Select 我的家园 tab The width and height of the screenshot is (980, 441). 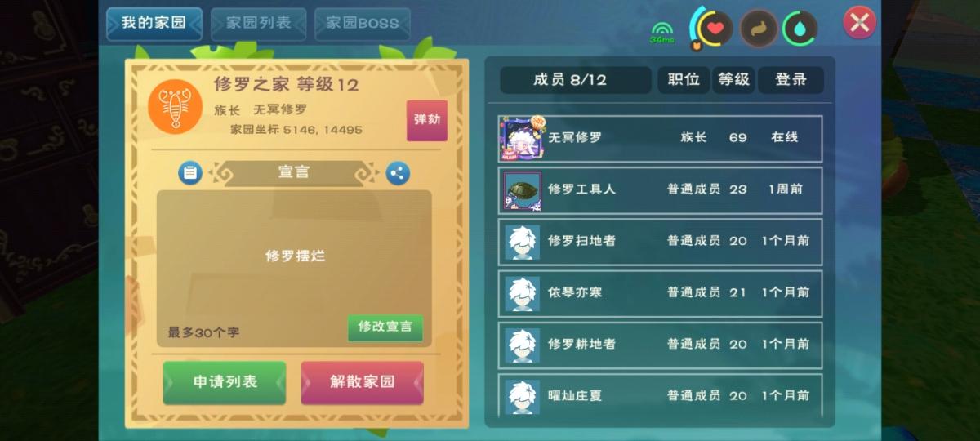pos(154,24)
